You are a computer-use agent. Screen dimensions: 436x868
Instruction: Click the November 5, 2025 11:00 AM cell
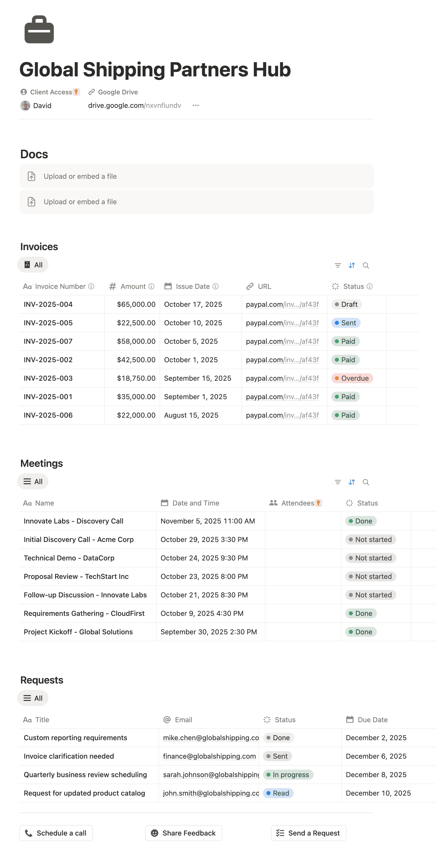tap(211, 521)
